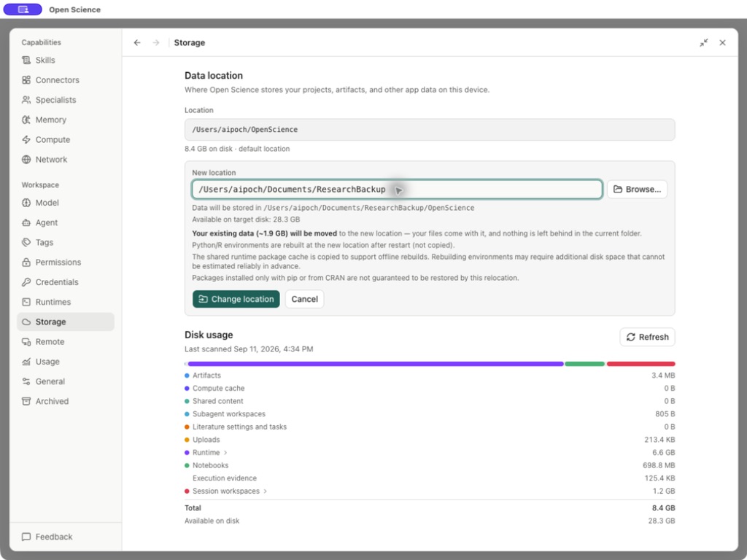Viewport: 747px width, 560px height.
Task: Click the Shared content usage row
Action: coord(430,402)
